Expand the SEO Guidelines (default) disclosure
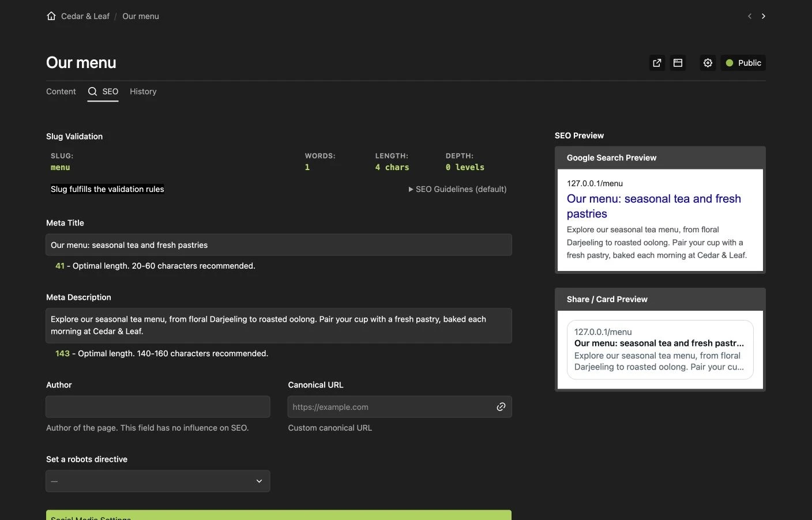The image size is (812, 520). (457, 189)
